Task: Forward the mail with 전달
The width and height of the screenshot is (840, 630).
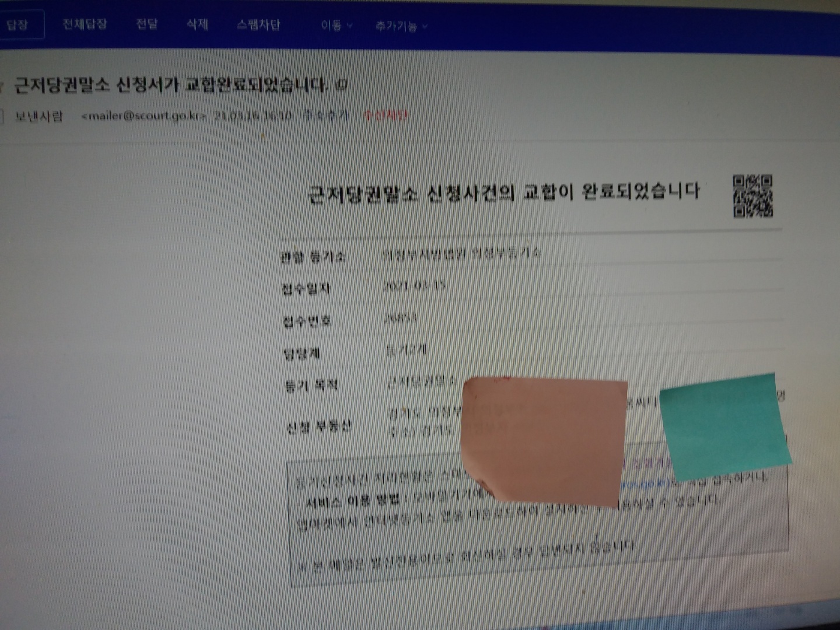Action: (x=147, y=24)
